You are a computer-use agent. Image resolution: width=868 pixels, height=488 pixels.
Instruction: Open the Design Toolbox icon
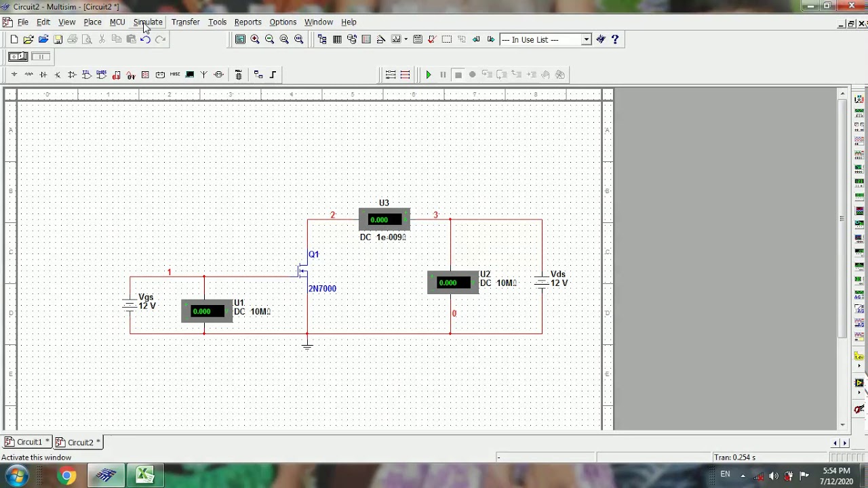point(322,39)
